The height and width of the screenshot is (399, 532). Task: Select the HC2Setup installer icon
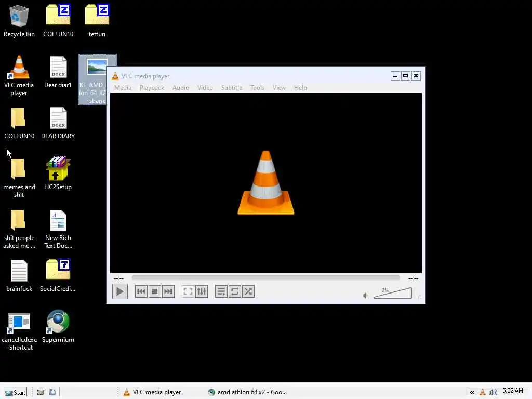coord(58,173)
